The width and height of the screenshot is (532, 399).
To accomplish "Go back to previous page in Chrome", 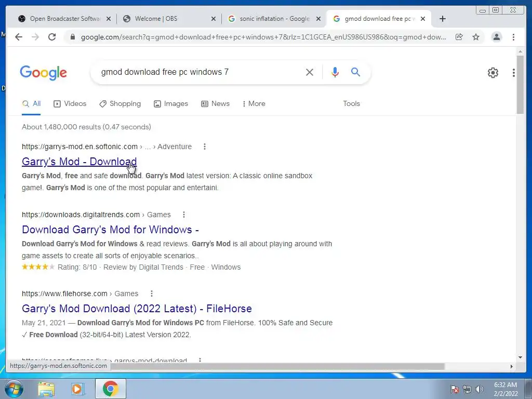I will coord(19,37).
